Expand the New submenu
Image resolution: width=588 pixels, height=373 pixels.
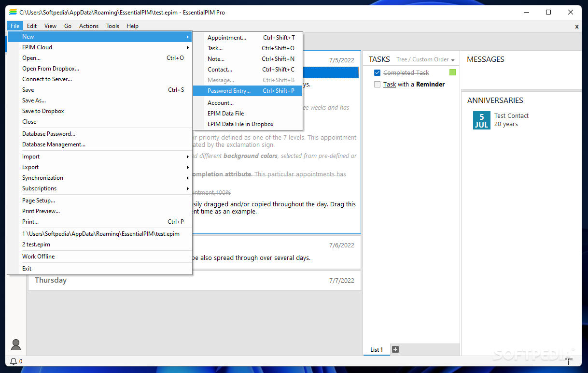coord(100,37)
